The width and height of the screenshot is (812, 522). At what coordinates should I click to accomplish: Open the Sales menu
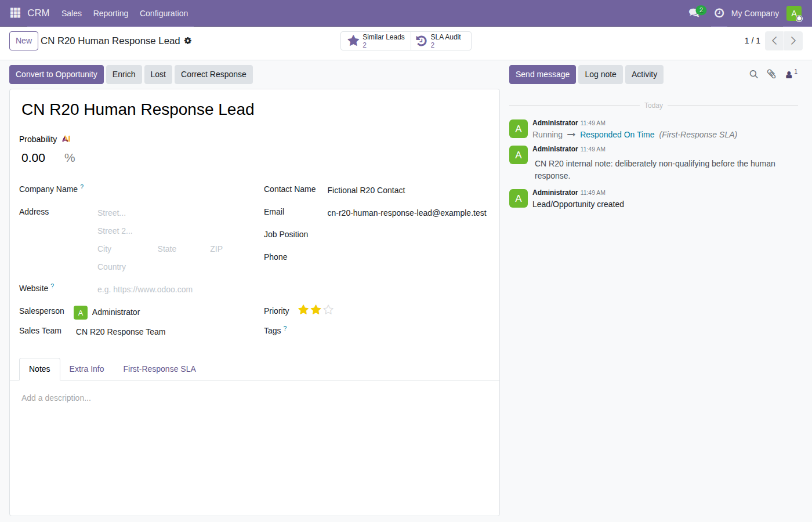[x=71, y=13]
